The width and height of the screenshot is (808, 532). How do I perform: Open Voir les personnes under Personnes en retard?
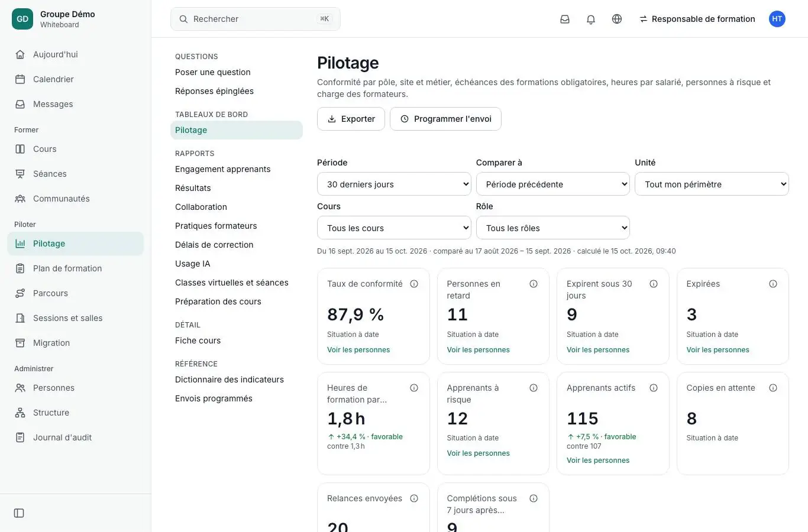click(x=479, y=350)
